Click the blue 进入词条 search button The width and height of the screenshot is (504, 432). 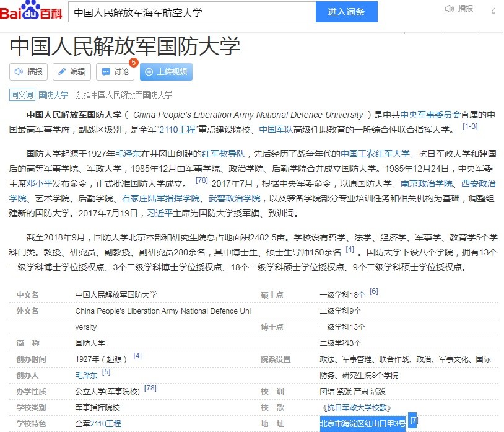[x=346, y=12]
